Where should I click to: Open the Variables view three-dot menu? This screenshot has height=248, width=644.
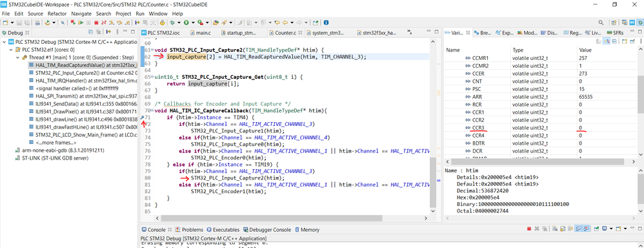(x=641, y=41)
